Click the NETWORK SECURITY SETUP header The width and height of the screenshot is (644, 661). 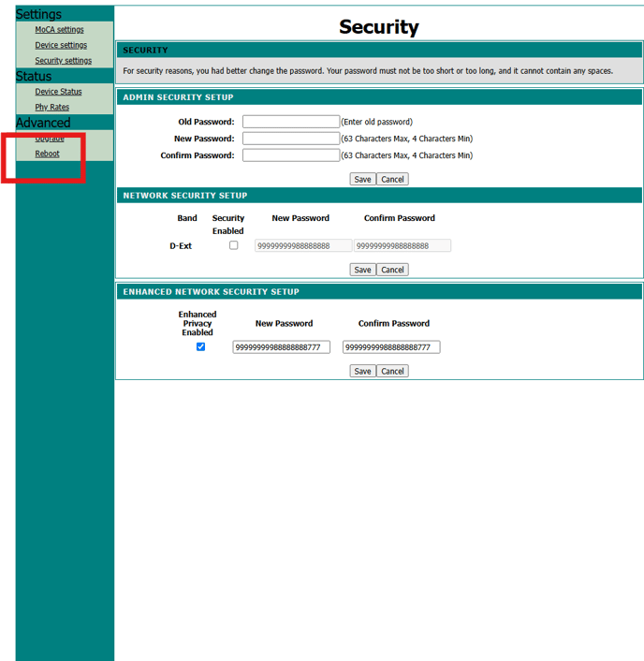pos(185,196)
